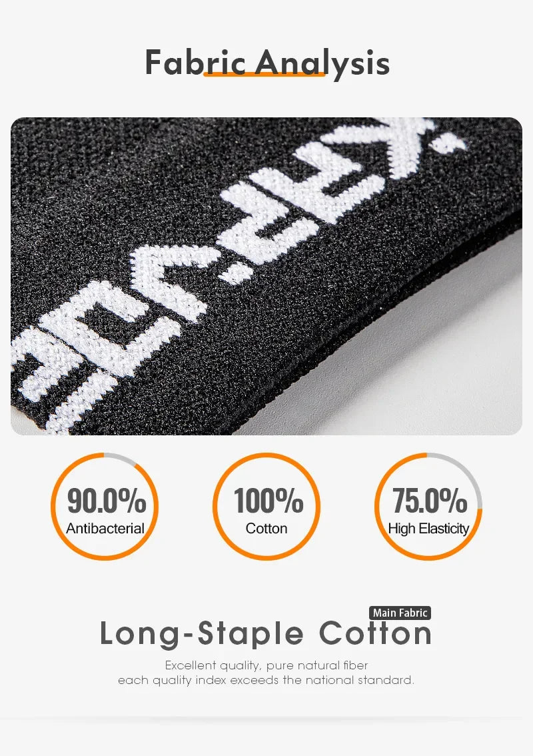Click the Long-Staple Cotton title

[266, 633]
